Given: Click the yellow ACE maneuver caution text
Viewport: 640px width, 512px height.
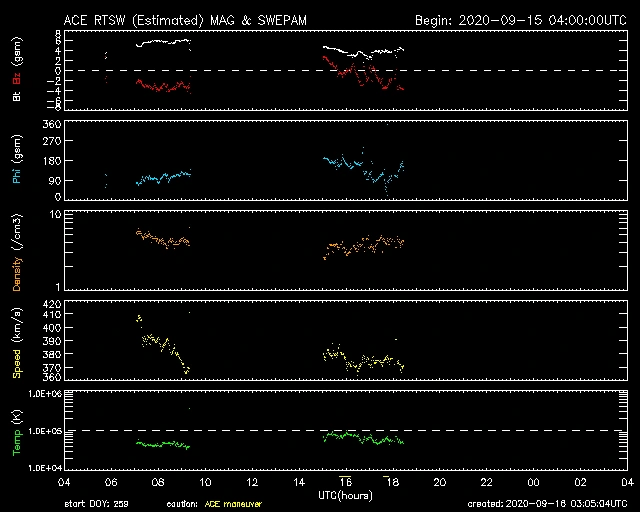Looking at the screenshot, I should click(x=233, y=504).
